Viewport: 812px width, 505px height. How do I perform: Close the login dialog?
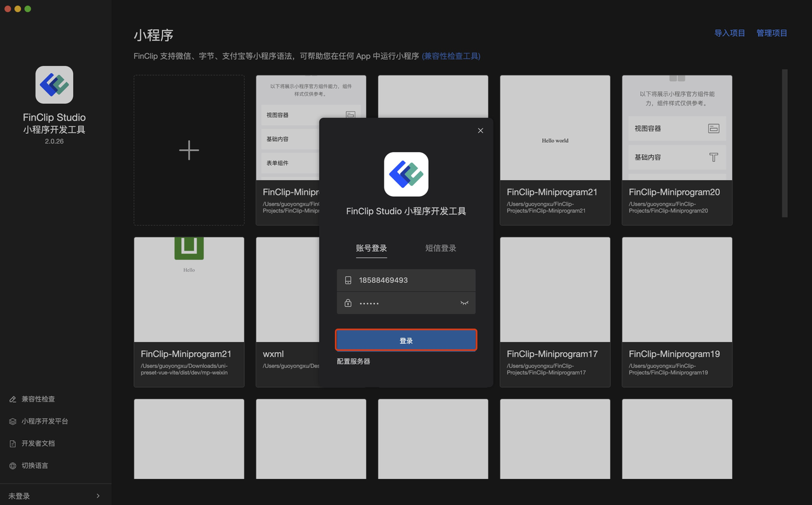pos(480,131)
